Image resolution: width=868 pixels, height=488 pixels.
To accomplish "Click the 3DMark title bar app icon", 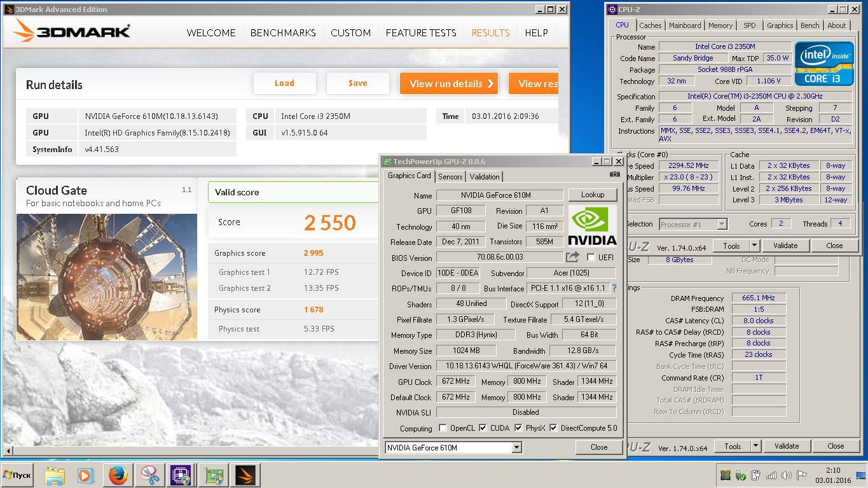I will click(x=10, y=10).
